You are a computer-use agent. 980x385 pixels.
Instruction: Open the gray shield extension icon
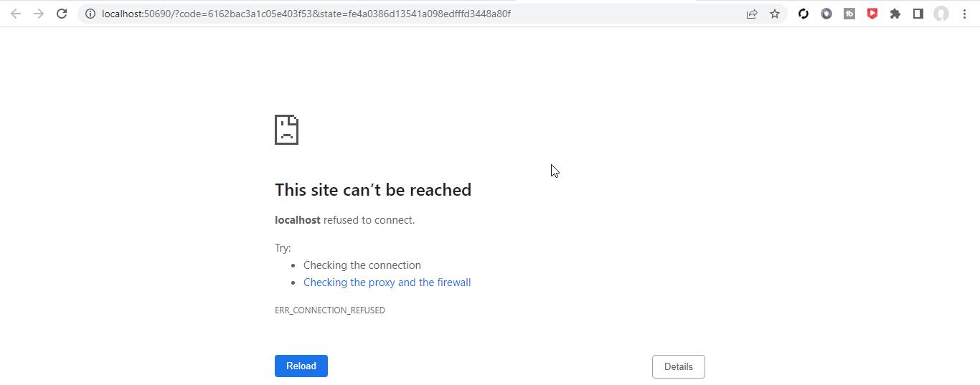(826, 14)
